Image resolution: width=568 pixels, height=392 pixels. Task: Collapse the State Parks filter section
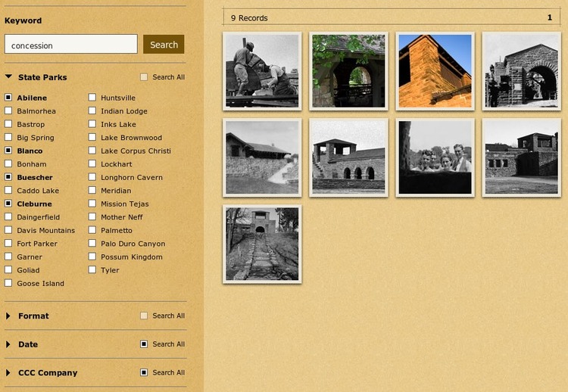coord(9,77)
